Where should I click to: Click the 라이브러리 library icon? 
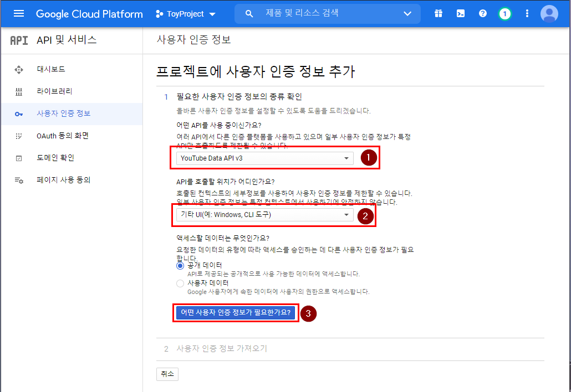[19, 92]
